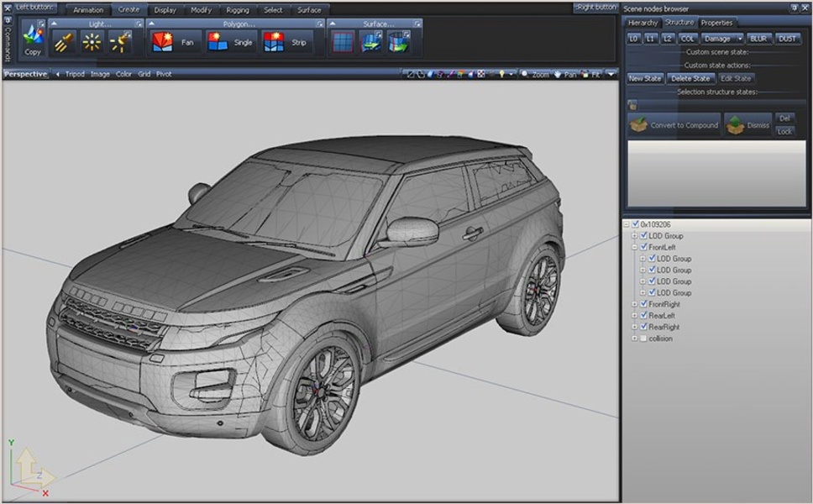This screenshot has height=504, width=813.
Task: Select the surface grid icon
Action: tap(342, 42)
